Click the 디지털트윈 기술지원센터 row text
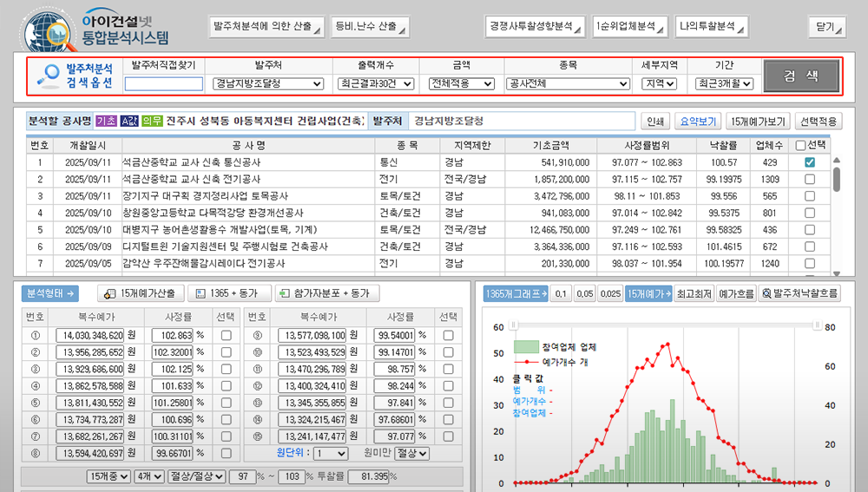The image size is (868, 492). 226,246
